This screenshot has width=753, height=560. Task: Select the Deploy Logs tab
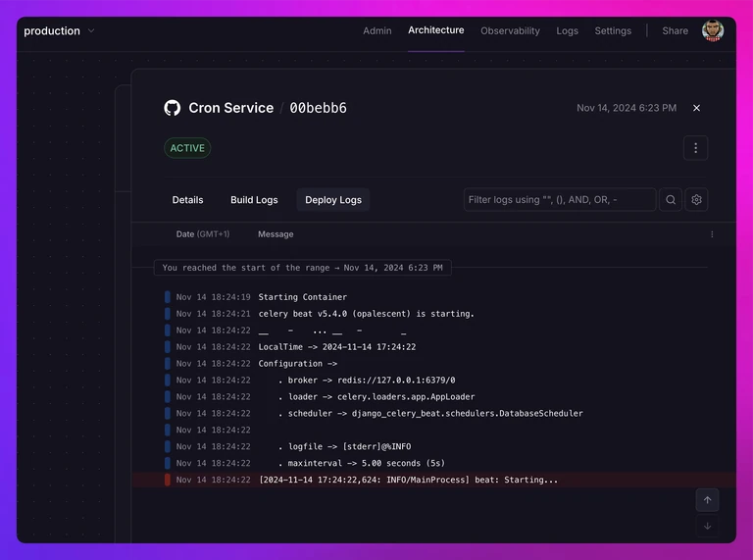point(333,200)
